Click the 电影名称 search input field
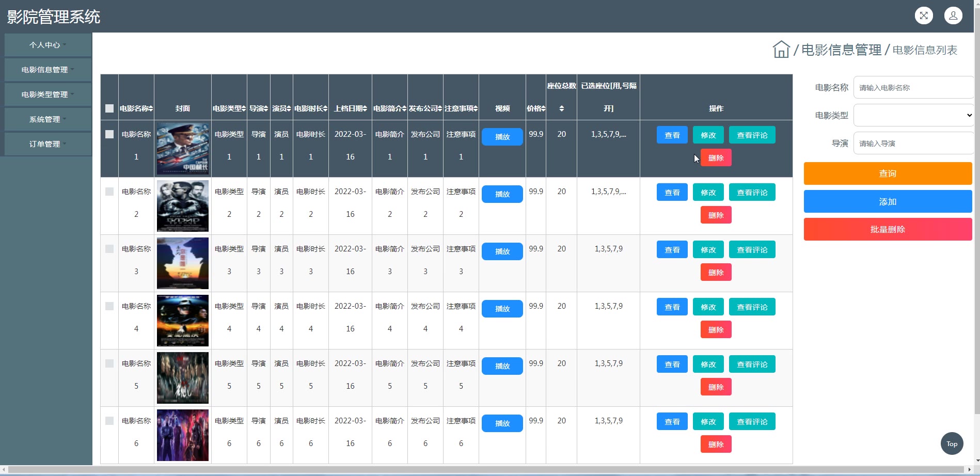 (x=913, y=88)
